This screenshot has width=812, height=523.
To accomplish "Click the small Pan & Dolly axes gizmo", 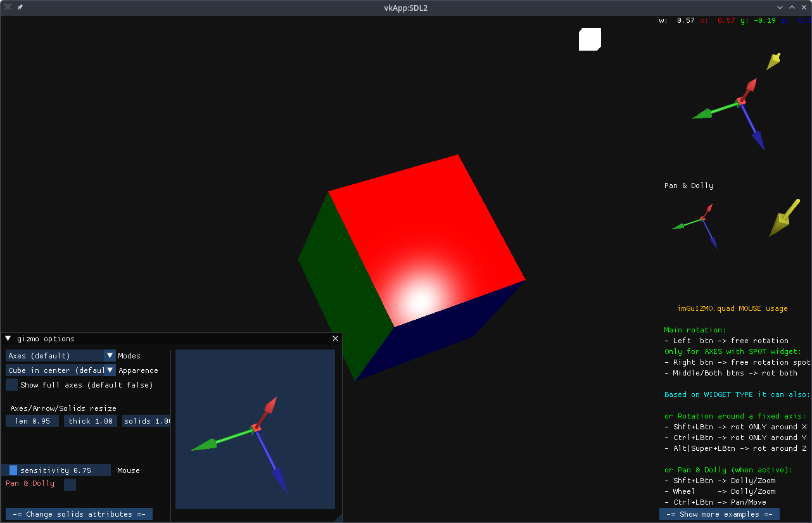I will pos(702,219).
